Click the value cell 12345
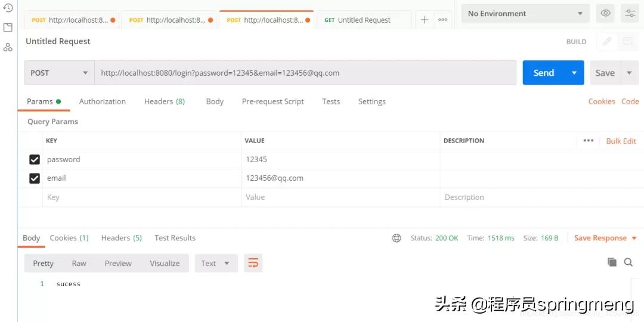Screen dimensions: 644x322 pyautogui.click(x=340, y=159)
